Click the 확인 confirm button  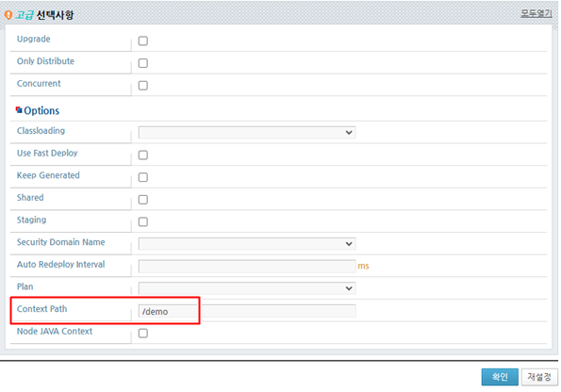(500, 377)
